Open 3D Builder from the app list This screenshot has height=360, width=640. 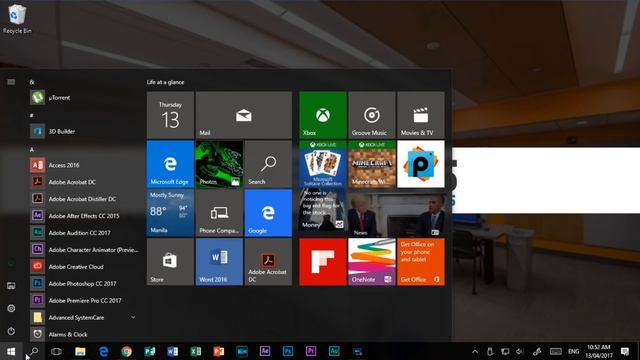pos(84,131)
